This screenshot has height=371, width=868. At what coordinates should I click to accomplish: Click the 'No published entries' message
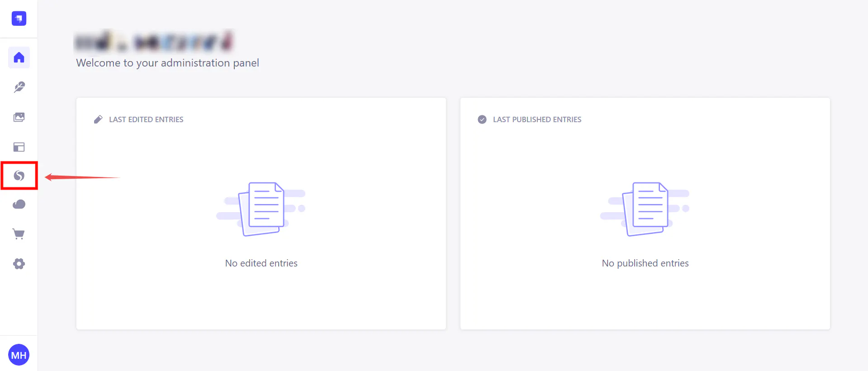(645, 263)
